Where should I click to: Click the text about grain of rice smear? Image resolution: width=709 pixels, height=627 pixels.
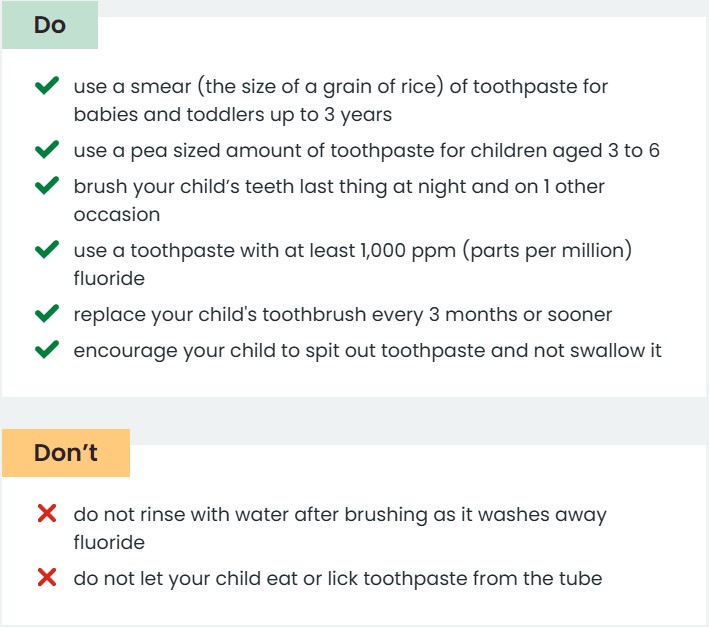[x=341, y=100]
